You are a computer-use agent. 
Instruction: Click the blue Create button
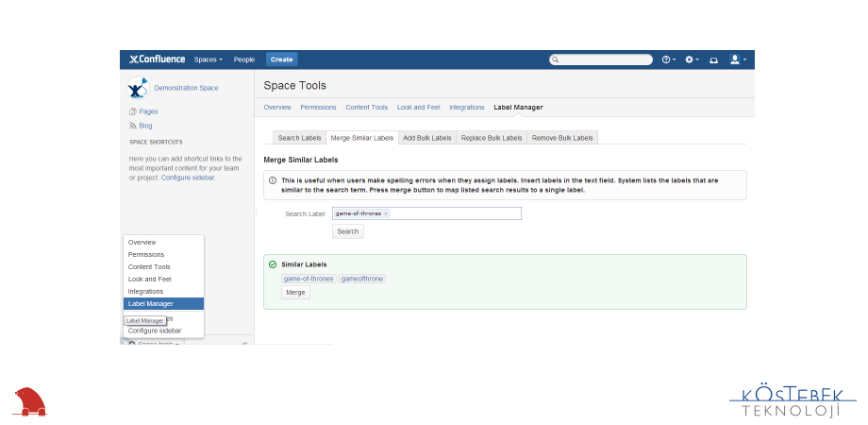(281, 59)
